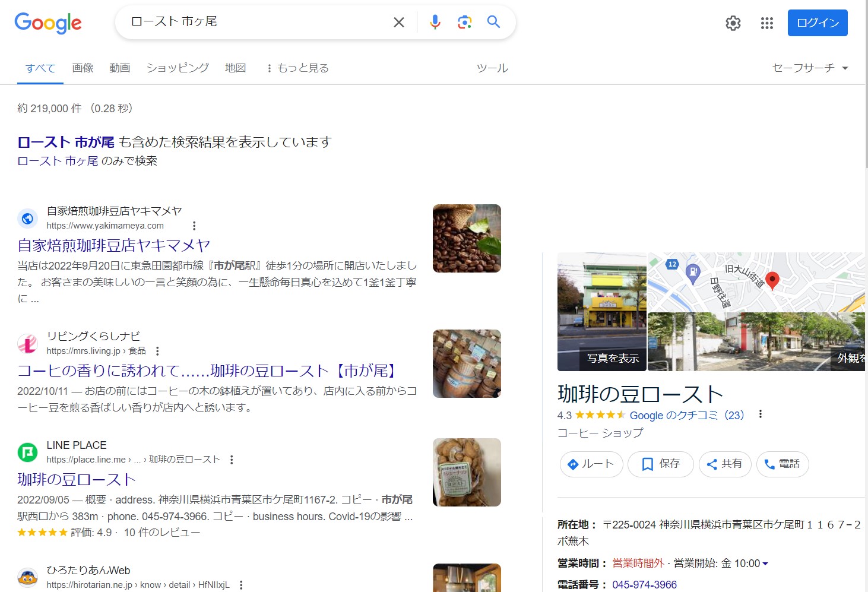
Task: Open the Google apps grid
Action: [x=767, y=23]
